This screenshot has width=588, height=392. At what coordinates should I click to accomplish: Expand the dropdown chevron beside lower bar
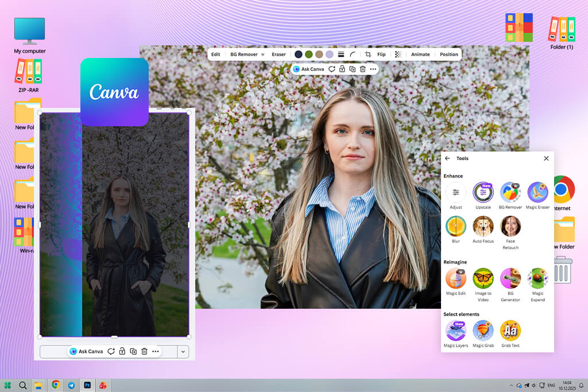click(183, 351)
